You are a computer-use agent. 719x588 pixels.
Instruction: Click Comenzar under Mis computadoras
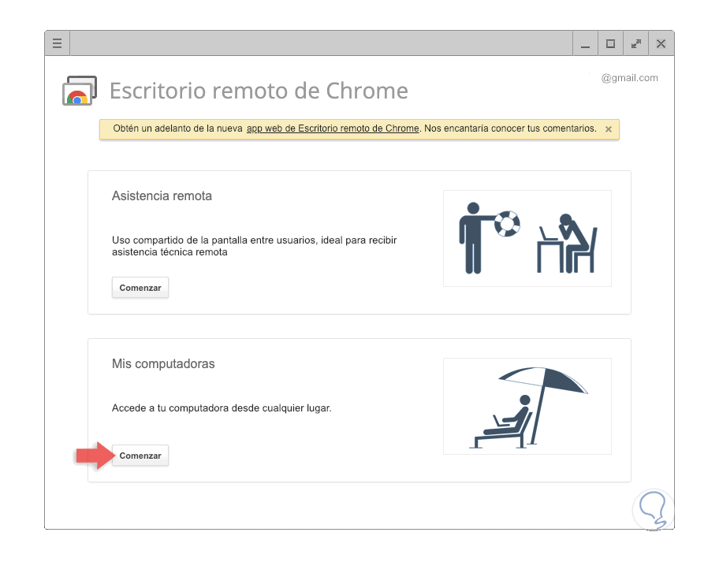pos(140,456)
